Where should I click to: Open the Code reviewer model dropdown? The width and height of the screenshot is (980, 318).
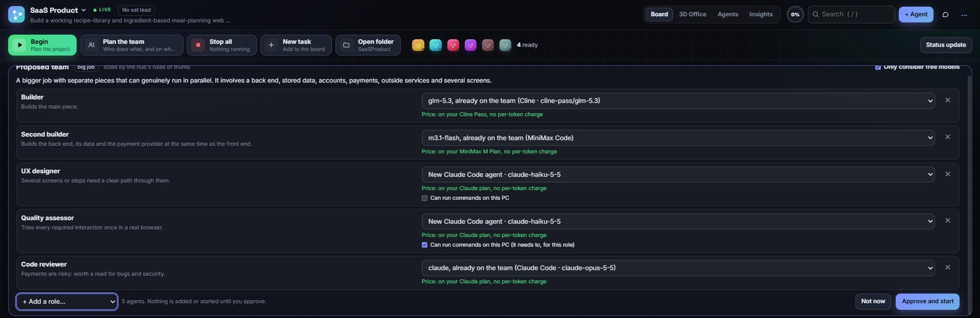click(x=678, y=268)
